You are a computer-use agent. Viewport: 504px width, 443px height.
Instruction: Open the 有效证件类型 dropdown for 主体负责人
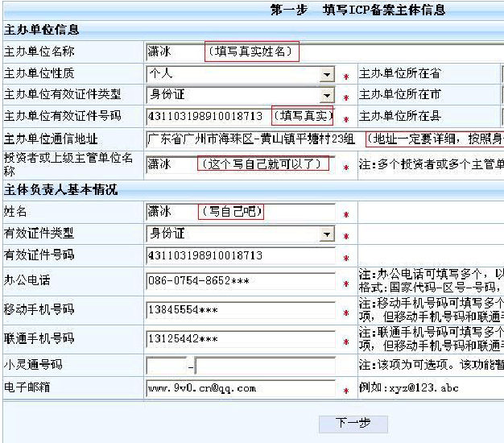(326, 234)
